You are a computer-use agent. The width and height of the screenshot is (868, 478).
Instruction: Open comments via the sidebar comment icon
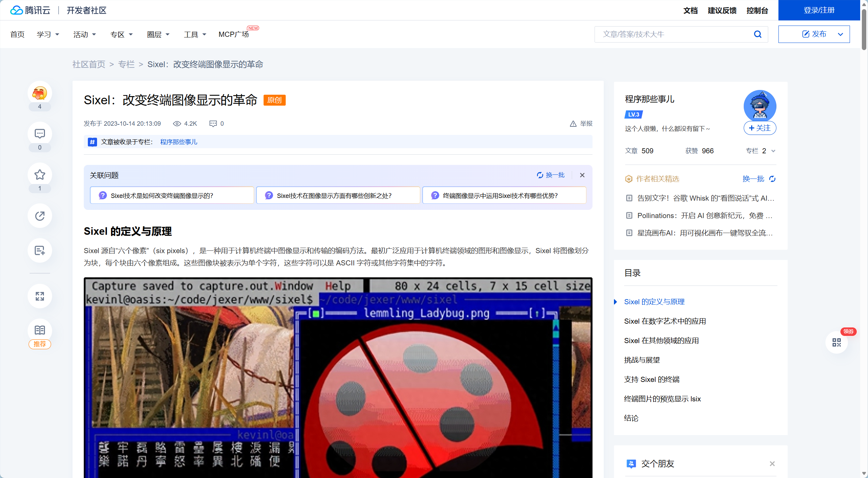pyautogui.click(x=40, y=134)
